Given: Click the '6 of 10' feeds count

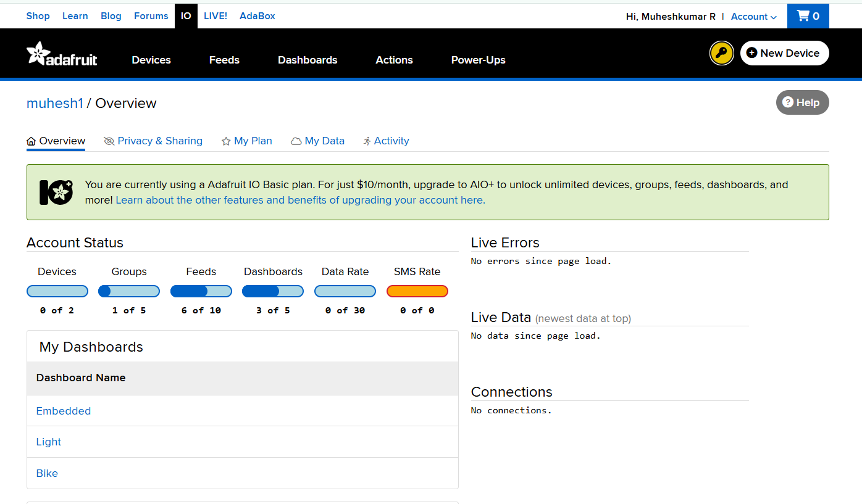Looking at the screenshot, I should pyautogui.click(x=201, y=310).
